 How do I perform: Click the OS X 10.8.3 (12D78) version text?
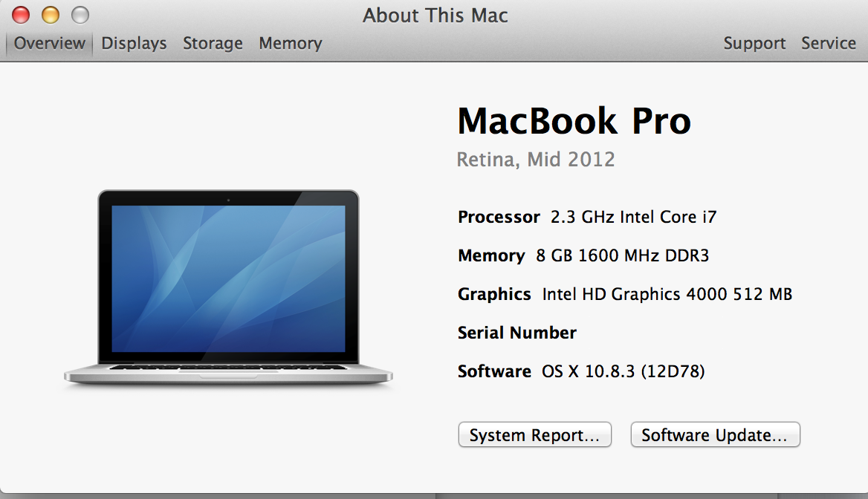pyautogui.click(x=624, y=371)
